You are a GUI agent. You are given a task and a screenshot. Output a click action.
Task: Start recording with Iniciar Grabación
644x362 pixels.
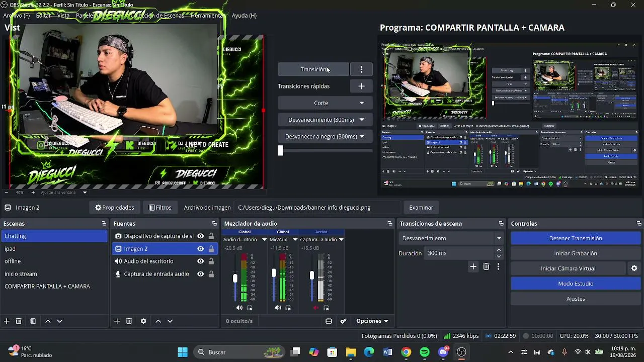[x=576, y=253]
